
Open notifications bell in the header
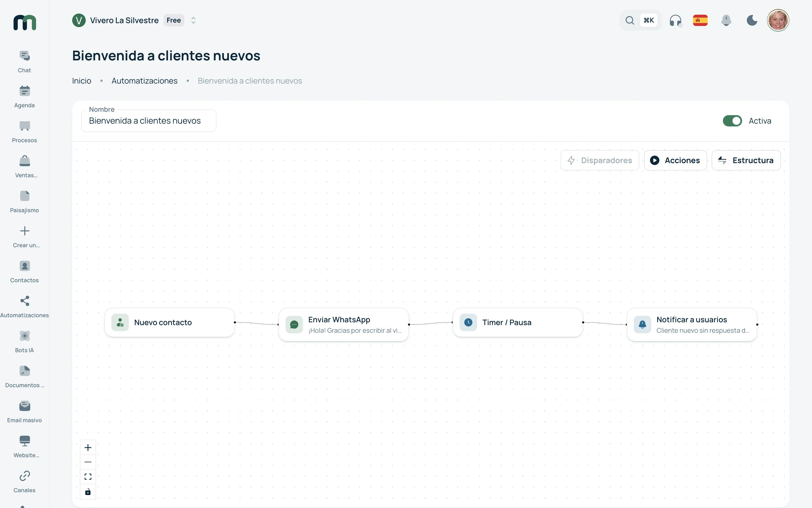pyautogui.click(x=726, y=21)
